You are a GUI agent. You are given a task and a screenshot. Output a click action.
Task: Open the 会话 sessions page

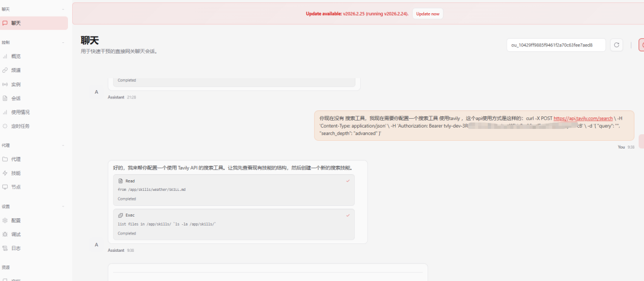point(16,98)
